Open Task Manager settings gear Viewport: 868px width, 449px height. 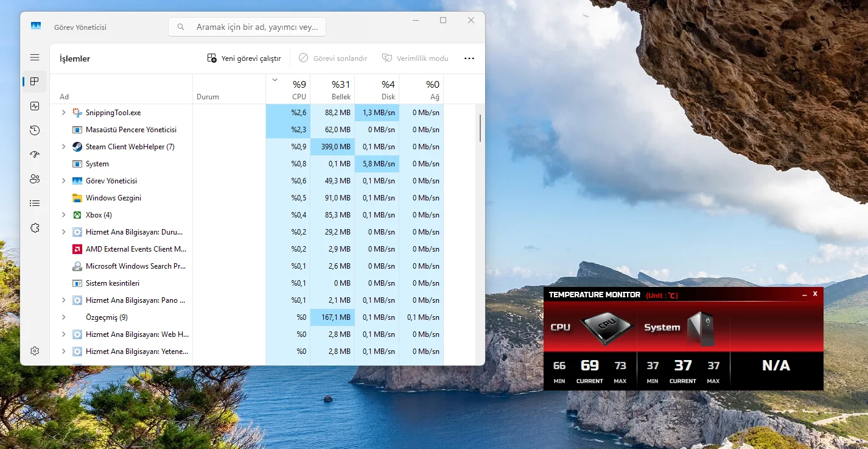[x=35, y=351]
